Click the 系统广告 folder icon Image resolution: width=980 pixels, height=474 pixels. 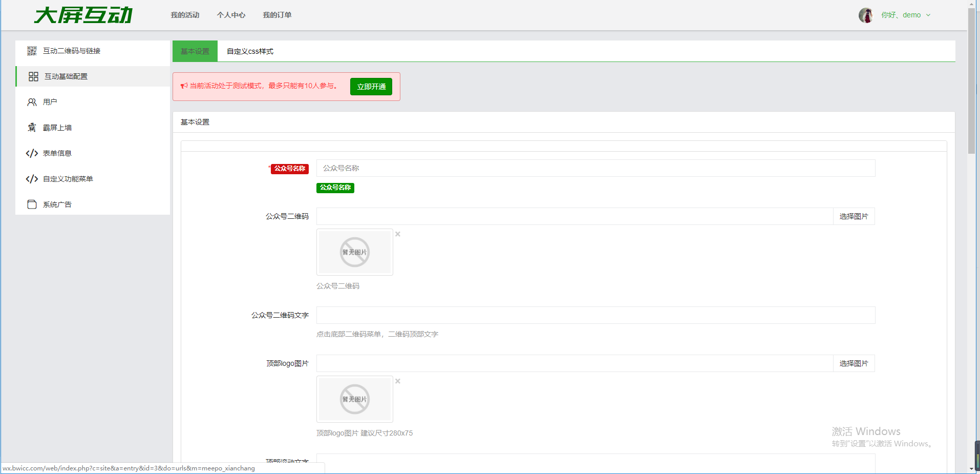(32, 204)
